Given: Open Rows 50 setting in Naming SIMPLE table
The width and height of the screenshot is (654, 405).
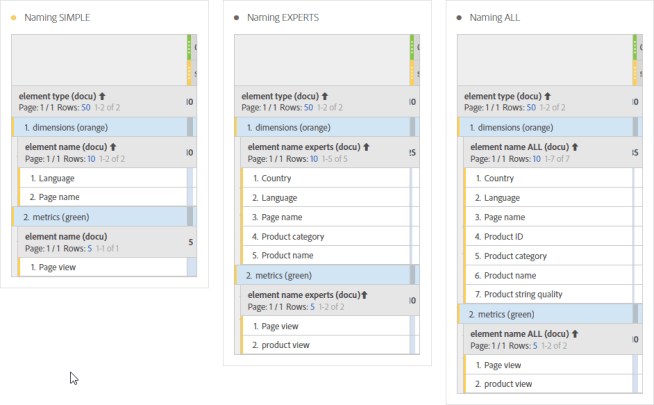Looking at the screenshot, I should 85,107.
